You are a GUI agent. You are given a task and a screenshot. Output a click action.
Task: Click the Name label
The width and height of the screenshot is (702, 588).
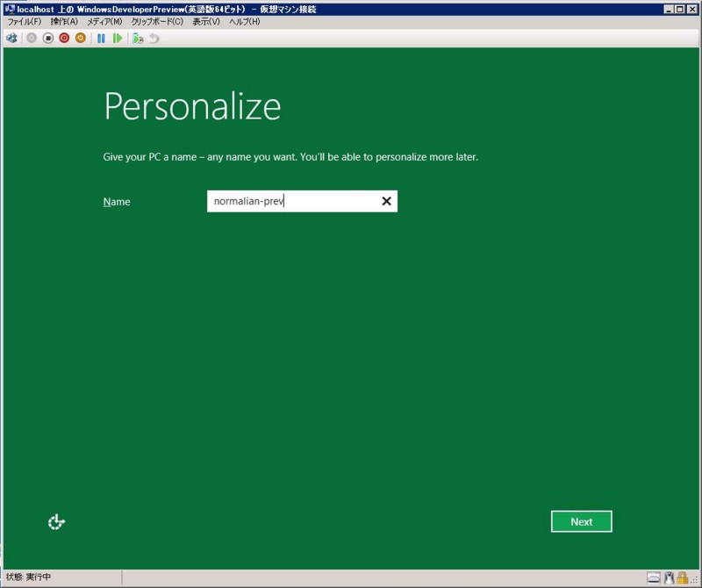pos(117,202)
